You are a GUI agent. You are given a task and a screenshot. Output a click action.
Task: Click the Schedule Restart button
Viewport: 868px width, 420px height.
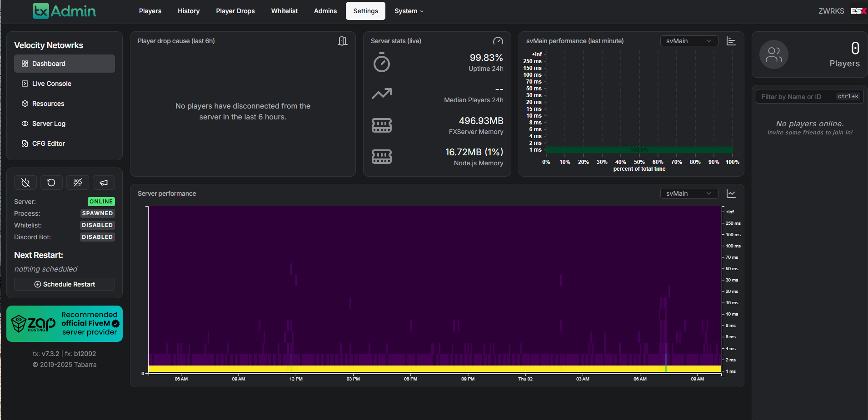tap(65, 284)
